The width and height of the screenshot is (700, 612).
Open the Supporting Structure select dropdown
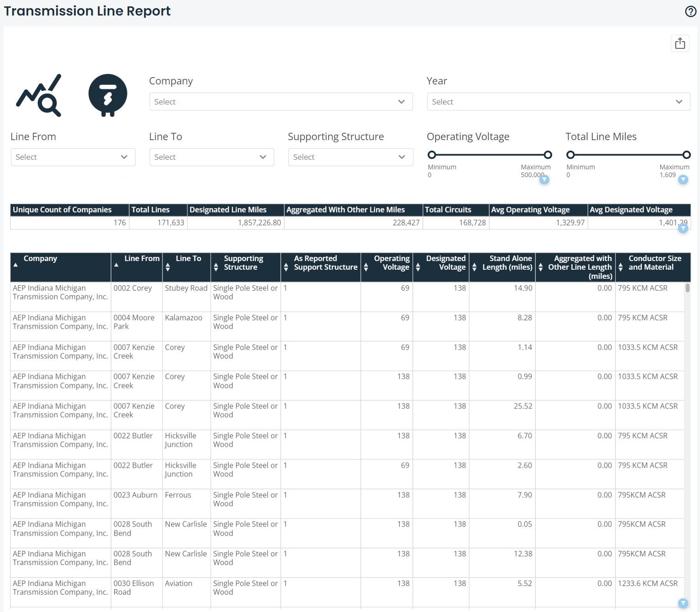(350, 157)
